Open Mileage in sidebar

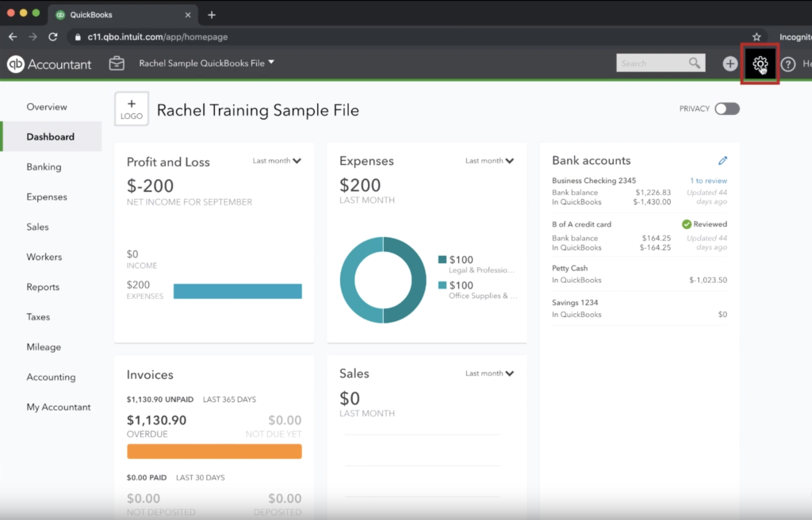pyautogui.click(x=44, y=347)
